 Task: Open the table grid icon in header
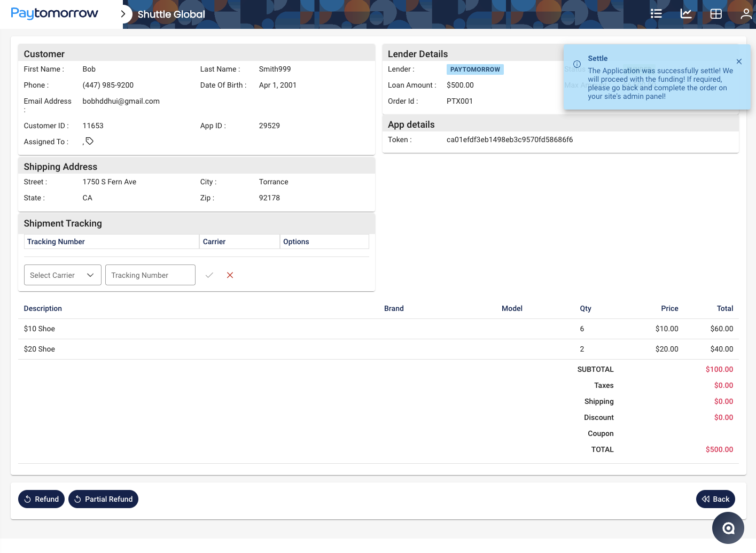pos(716,14)
